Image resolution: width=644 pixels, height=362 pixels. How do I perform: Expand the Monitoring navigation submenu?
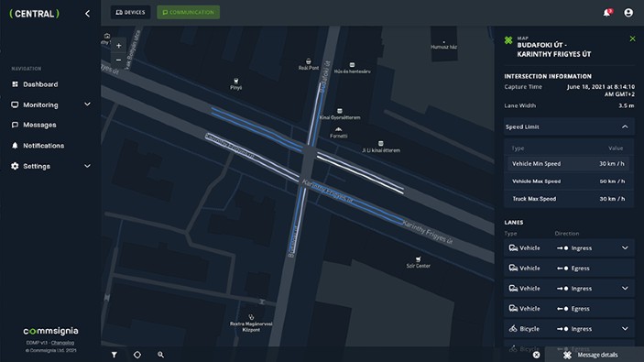point(87,104)
